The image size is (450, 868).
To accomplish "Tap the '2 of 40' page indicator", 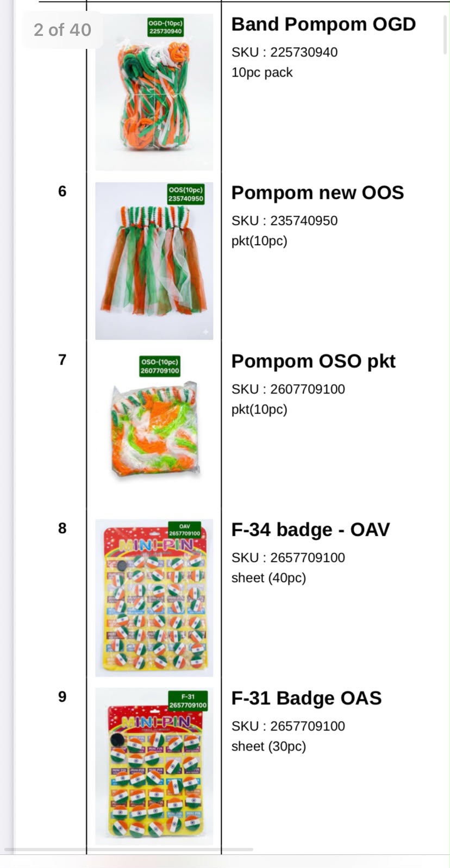I will coord(62,30).
